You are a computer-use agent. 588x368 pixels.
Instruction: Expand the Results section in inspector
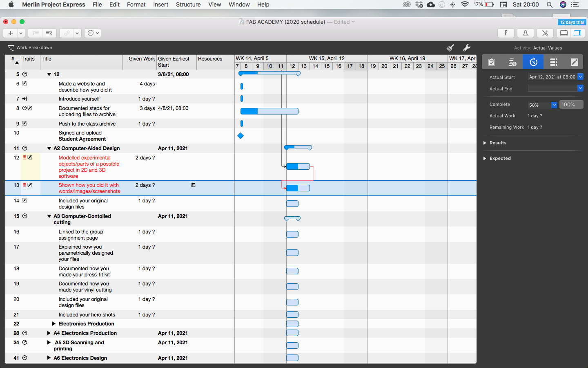pyautogui.click(x=485, y=143)
